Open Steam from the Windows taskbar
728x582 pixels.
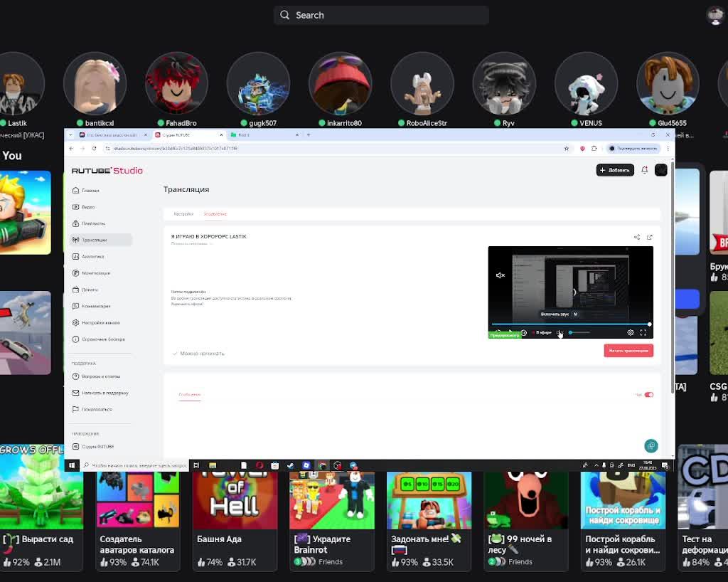point(290,465)
